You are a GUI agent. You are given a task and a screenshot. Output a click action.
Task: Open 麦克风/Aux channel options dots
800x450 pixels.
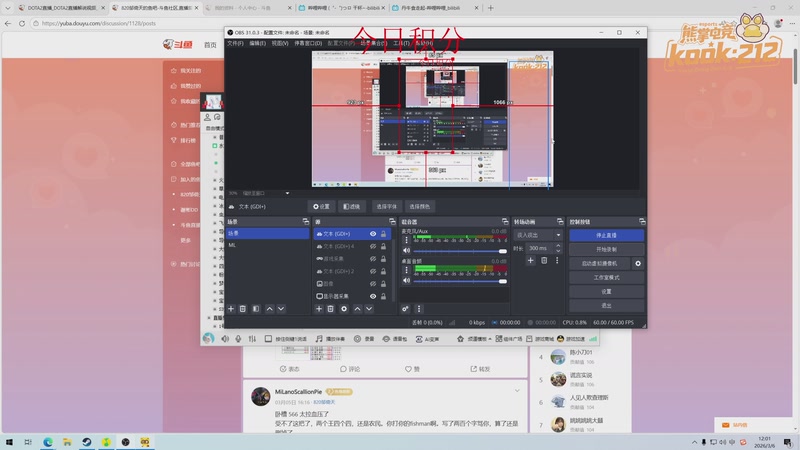[407, 240]
